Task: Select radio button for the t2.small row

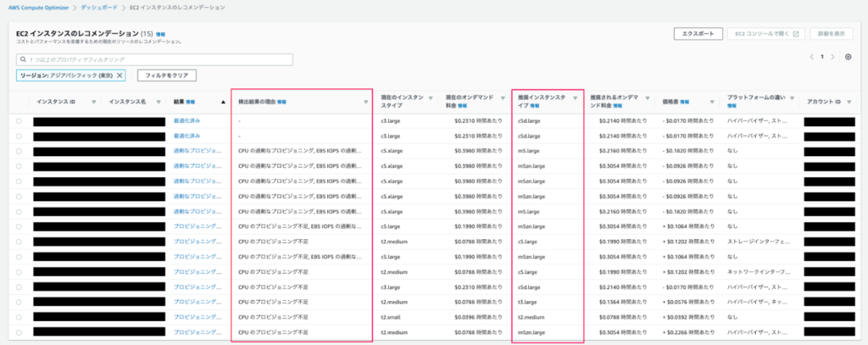Action: click(19, 317)
